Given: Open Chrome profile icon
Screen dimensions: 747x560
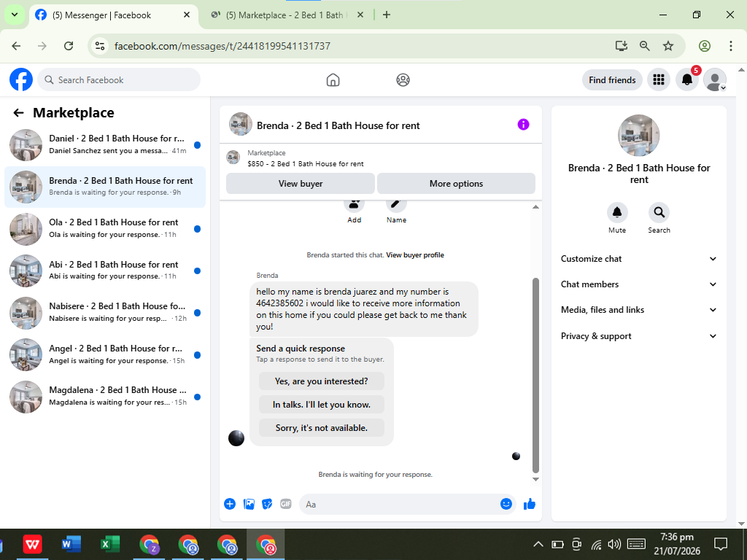Looking at the screenshot, I should [x=705, y=46].
